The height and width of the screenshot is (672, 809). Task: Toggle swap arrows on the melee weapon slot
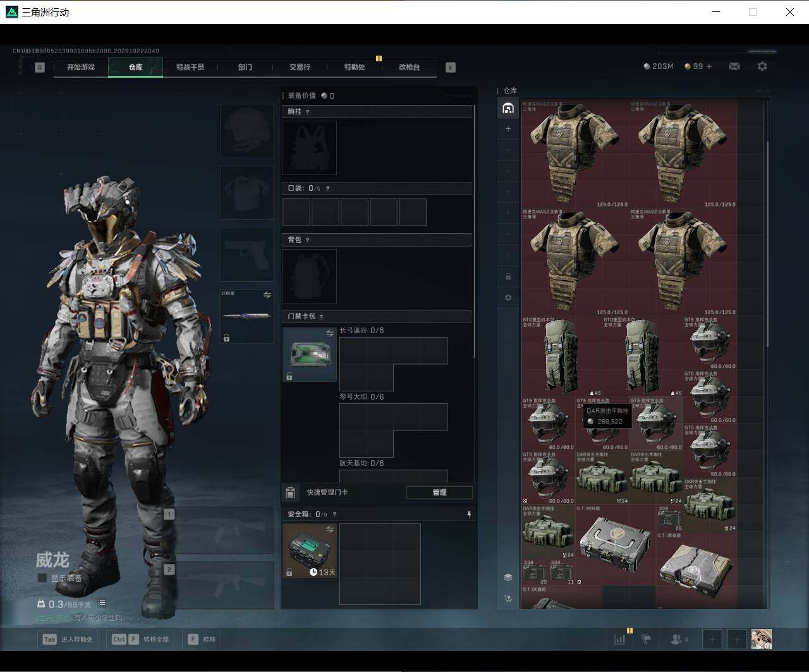267,295
